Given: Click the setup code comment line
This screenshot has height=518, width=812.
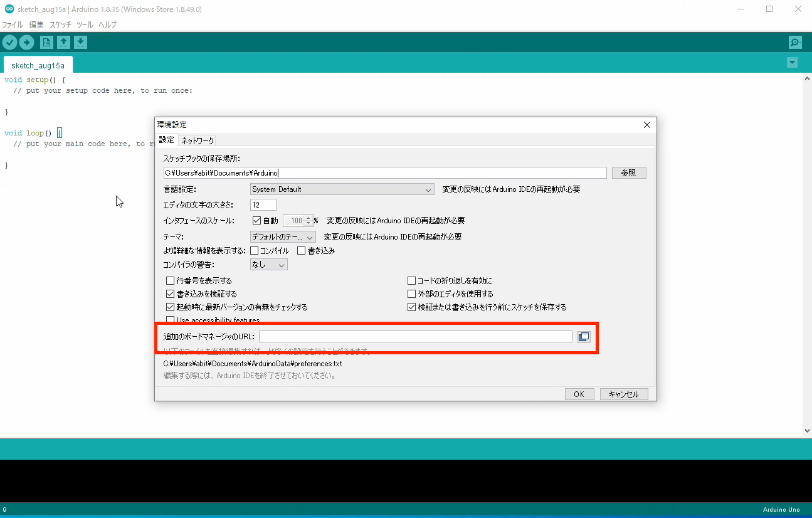Looking at the screenshot, I should pos(103,90).
